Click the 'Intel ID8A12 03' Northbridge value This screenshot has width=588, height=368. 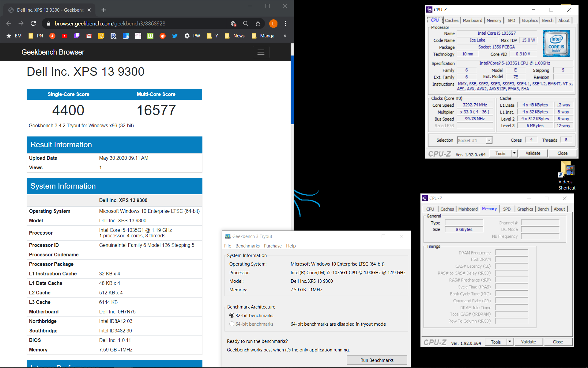[x=116, y=321]
